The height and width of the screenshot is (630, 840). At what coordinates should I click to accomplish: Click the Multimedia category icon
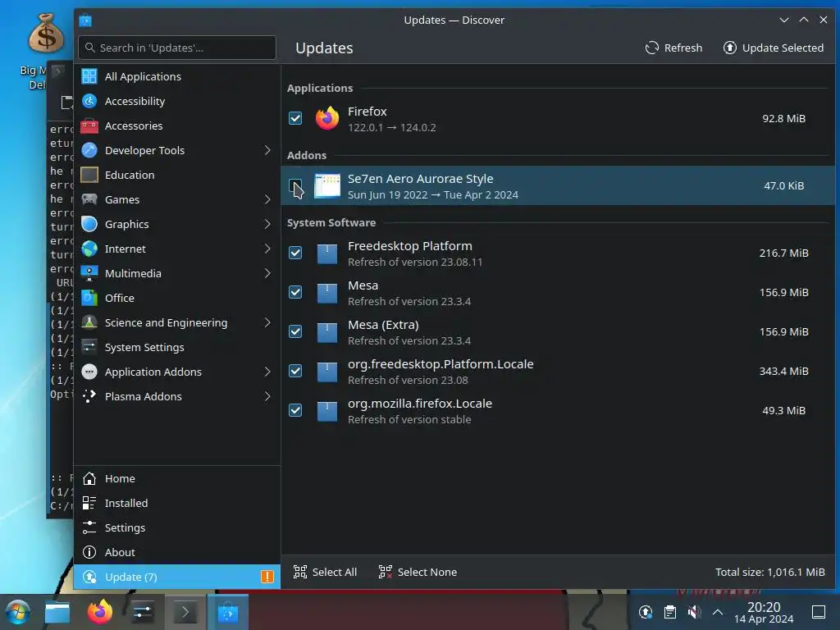click(x=89, y=273)
